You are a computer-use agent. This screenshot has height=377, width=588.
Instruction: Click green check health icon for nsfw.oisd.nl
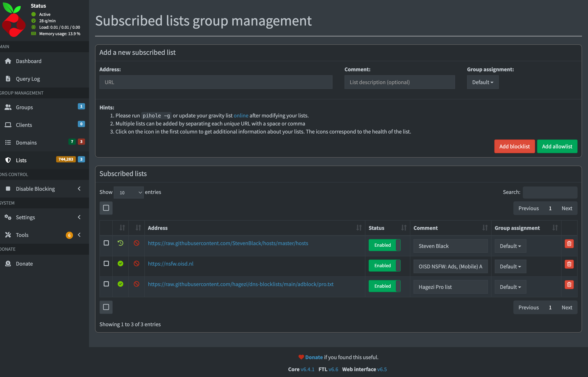point(120,264)
